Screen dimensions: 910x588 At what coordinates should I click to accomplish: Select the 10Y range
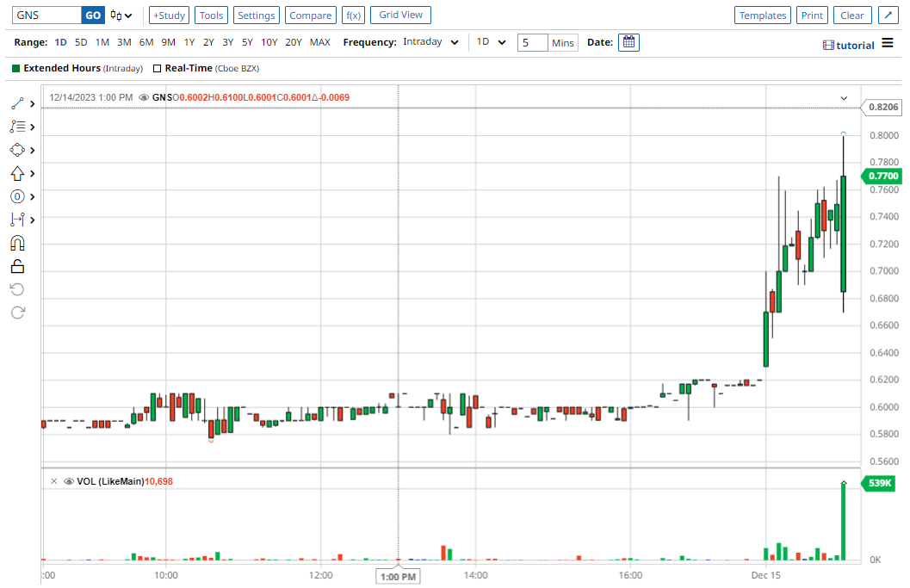[x=269, y=42]
